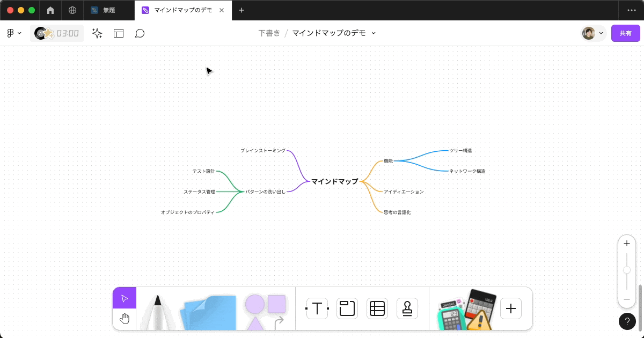Open the AI sparkles assistant
The width and height of the screenshot is (644, 338).
coord(97,33)
